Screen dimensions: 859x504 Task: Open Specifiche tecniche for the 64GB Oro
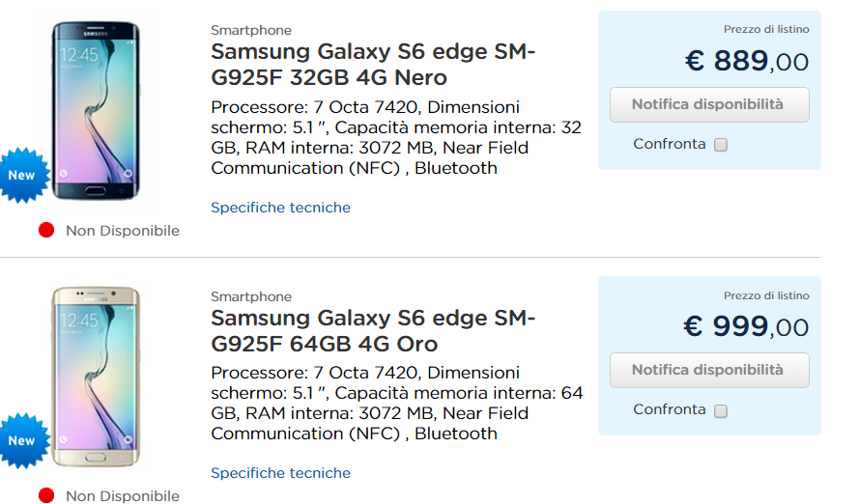280,473
